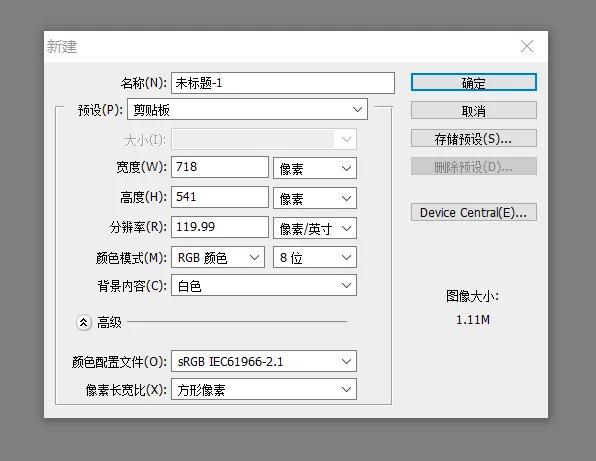This screenshot has height=461, width=596.
Task: Click the 高度 field showing 541
Action: tap(220, 197)
